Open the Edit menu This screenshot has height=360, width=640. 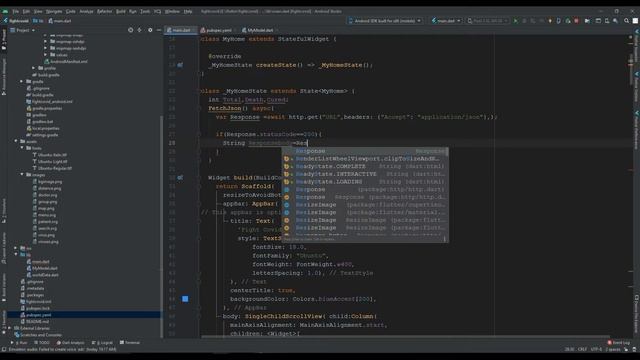pyautogui.click(x=26, y=11)
